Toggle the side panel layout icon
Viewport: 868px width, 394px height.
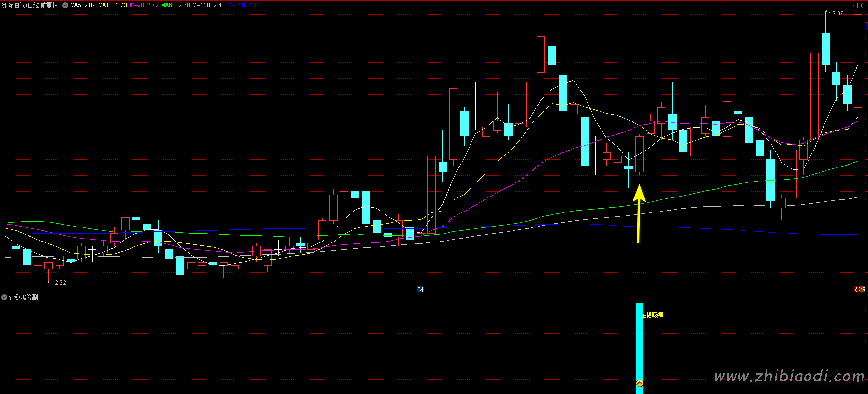[860, 5]
